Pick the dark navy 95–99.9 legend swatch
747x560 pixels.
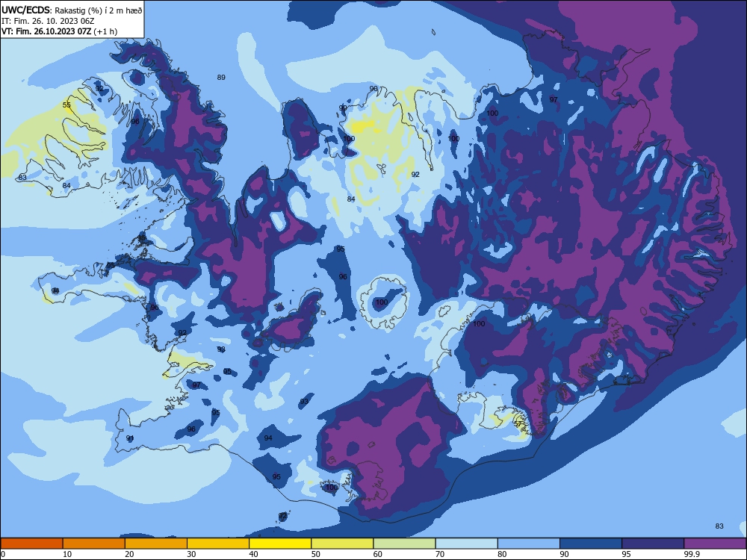(x=653, y=544)
